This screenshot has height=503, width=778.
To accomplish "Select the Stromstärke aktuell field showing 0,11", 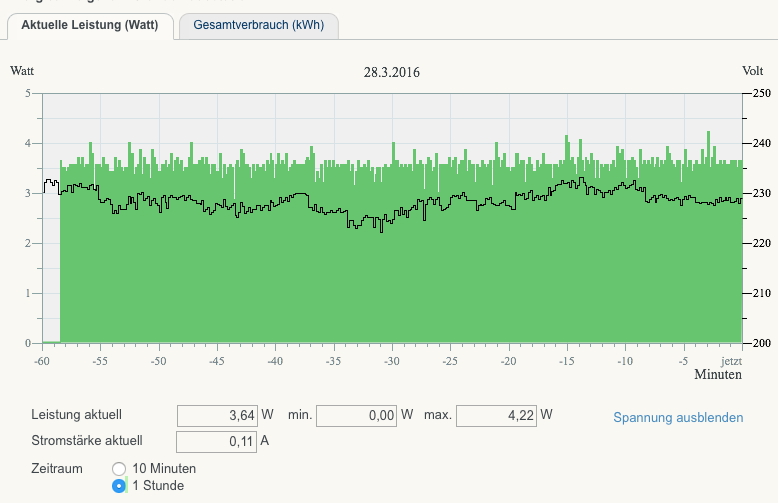I will coord(218,441).
